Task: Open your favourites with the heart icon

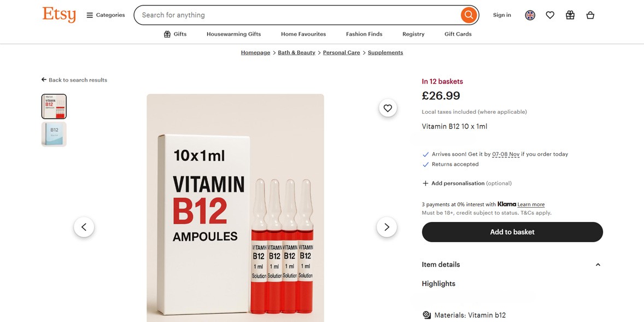Action: point(550,15)
